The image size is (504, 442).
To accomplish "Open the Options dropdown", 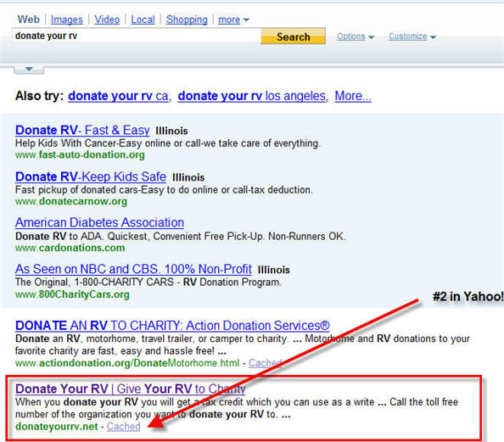I will [x=356, y=36].
